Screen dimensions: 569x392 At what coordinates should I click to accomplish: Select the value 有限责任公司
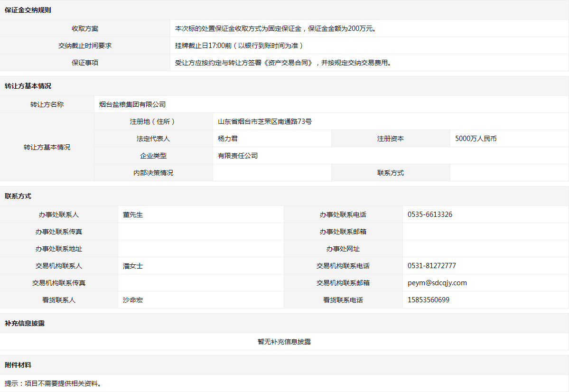pos(238,155)
